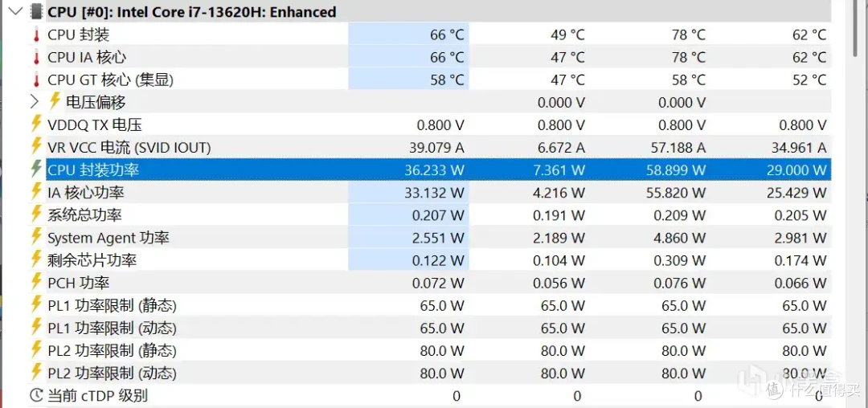
Task: Click lightning icon beside IA 核心功率
Action: pos(36,192)
